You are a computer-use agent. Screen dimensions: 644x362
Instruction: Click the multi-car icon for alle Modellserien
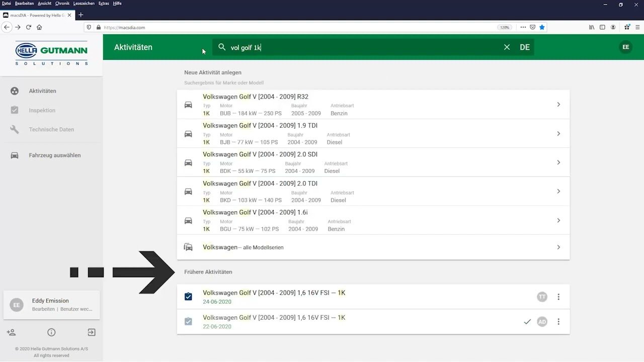point(188,247)
